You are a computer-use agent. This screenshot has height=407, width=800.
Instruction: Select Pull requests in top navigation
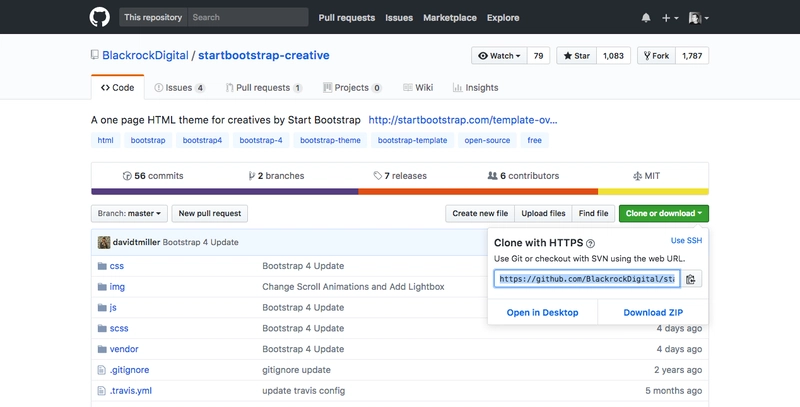pyautogui.click(x=345, y=17)
